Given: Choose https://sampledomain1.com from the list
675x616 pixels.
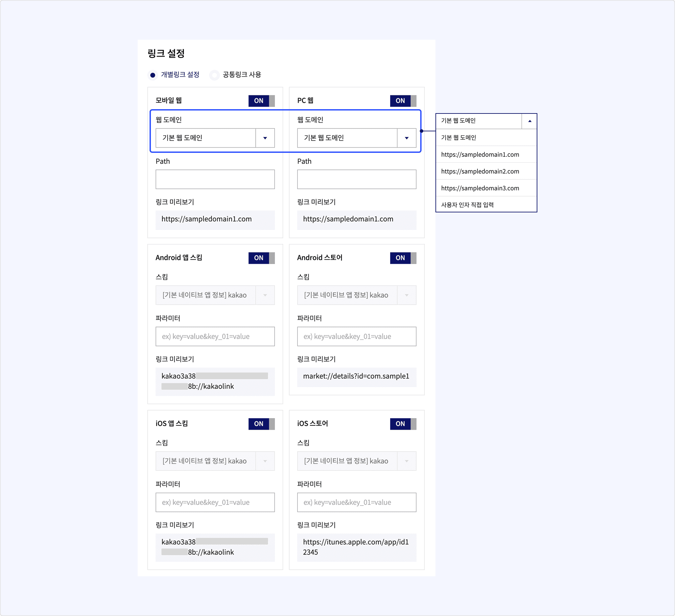Looking at the screenshot, I should click(480, 155).
